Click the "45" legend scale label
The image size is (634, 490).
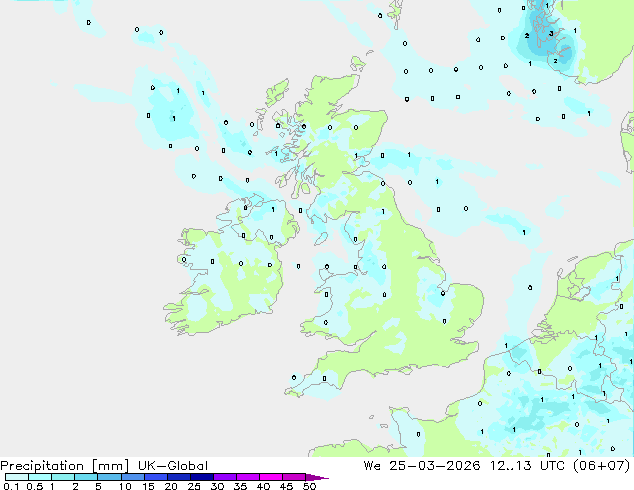[286, 486]
